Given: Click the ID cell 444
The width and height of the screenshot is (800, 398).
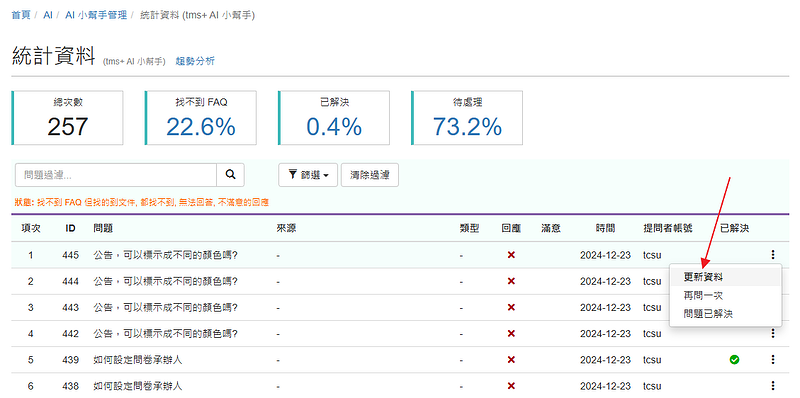Looking at the screenshot, I should (x=70, y=281).
